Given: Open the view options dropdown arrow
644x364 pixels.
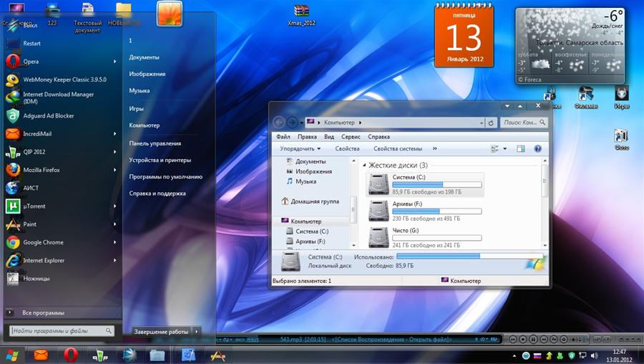Looking at the screenshot, I should click(504, 149).
